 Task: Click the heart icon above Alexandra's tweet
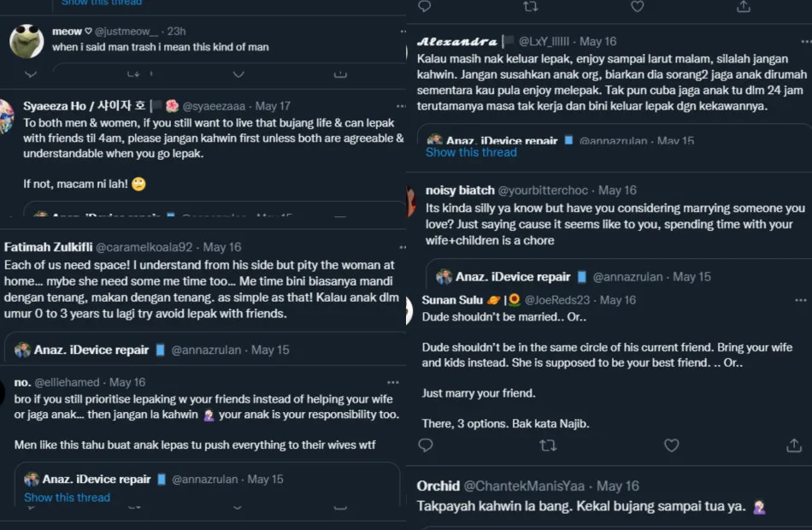pos(637,6)
